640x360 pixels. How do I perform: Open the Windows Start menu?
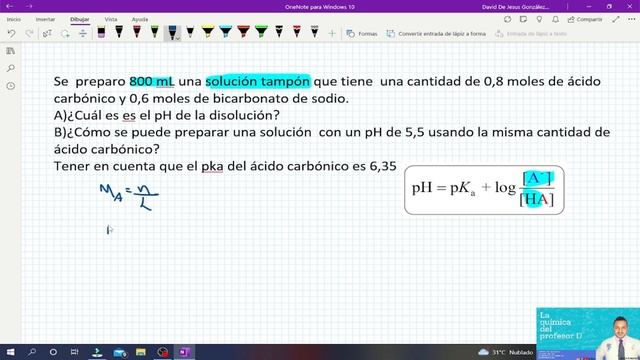pos(11,352)
